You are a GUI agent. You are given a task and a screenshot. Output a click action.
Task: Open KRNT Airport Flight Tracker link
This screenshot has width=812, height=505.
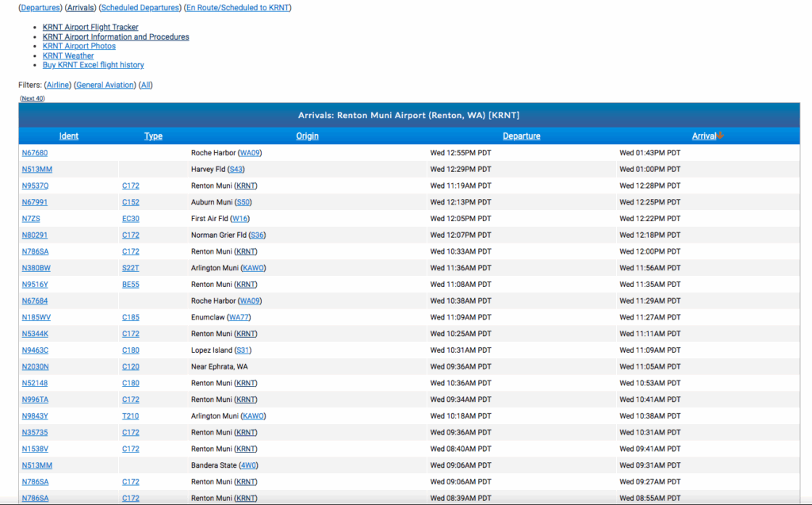coord(90,27)
